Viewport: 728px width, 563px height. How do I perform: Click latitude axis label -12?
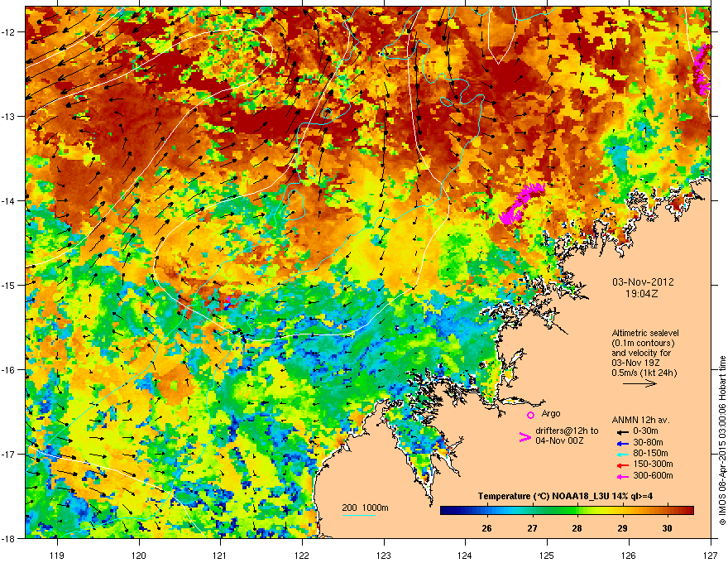(8, 32)
